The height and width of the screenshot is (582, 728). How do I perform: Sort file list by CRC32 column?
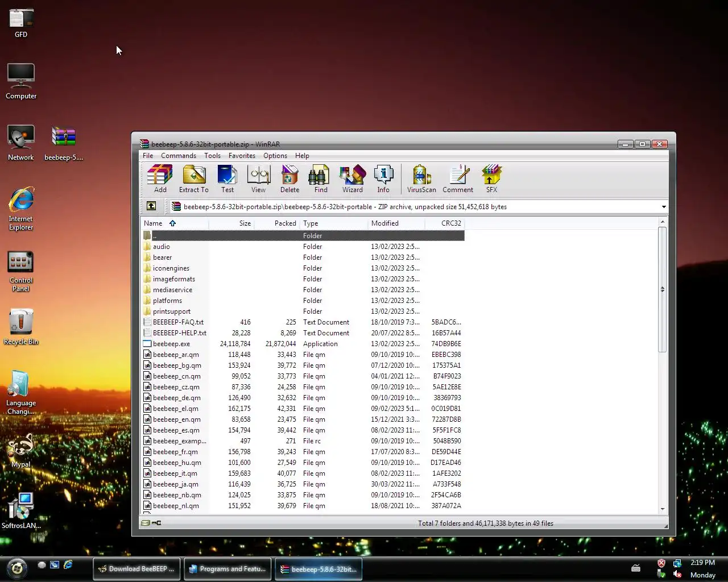(445, 223)
